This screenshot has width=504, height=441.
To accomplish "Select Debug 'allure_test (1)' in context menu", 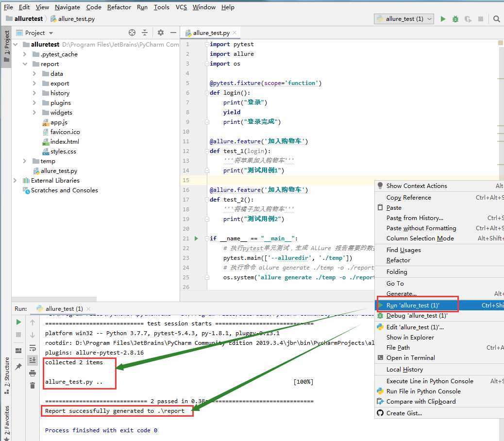I will point(439,316).
